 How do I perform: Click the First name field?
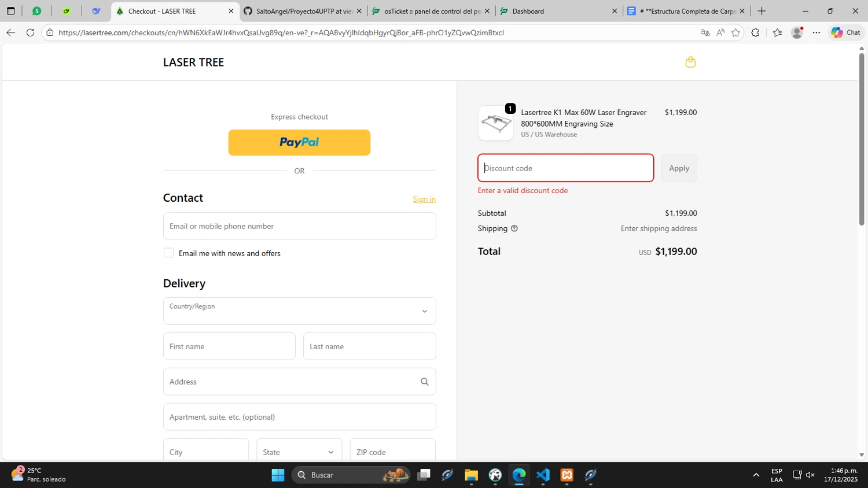point(229,346)
